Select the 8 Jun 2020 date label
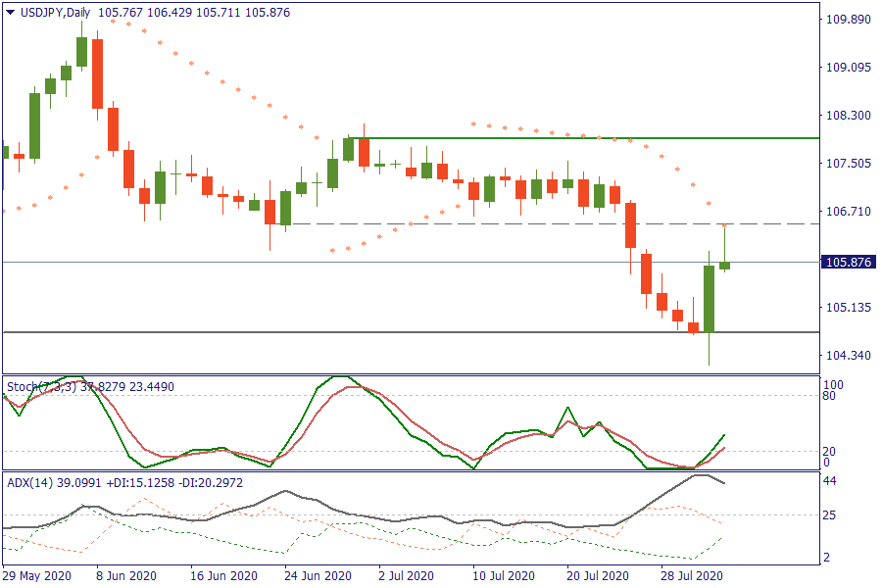882x588 pixels. pos(126,576)
